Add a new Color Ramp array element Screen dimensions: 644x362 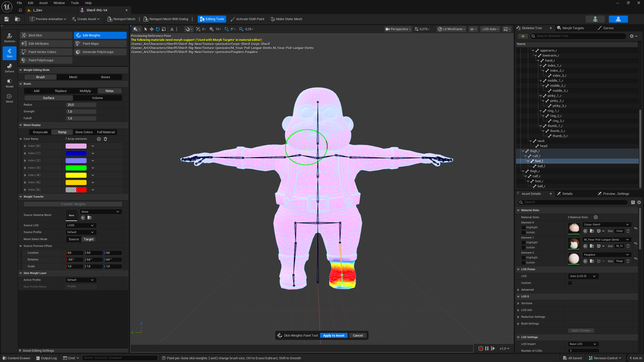tap(99, 139)
